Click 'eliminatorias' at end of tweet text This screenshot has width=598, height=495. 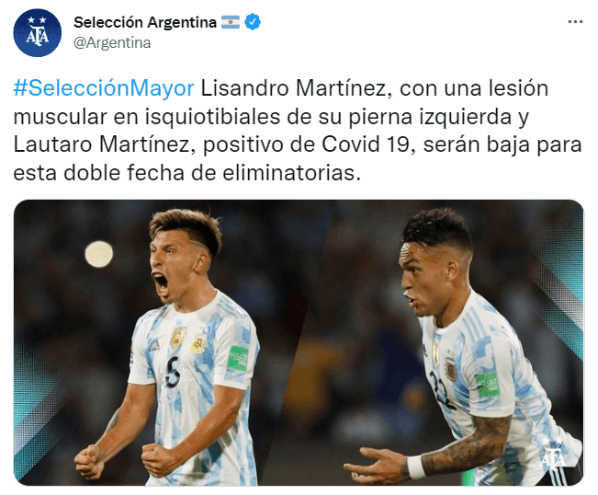coord(291,173)
